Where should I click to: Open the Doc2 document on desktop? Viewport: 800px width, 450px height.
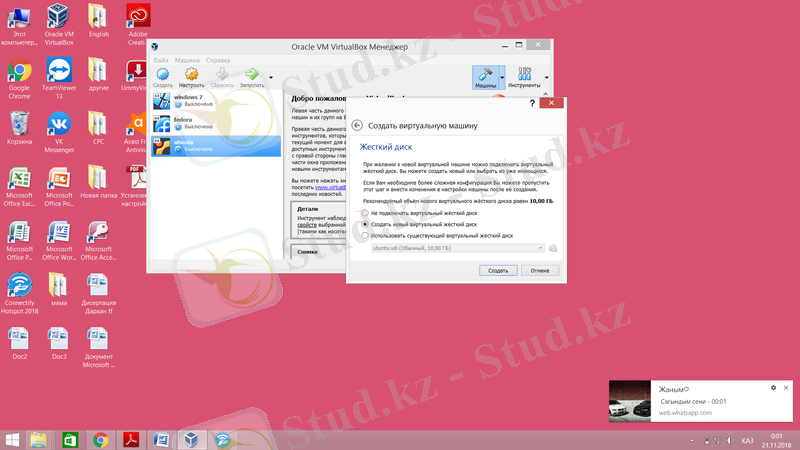point(19,343)
